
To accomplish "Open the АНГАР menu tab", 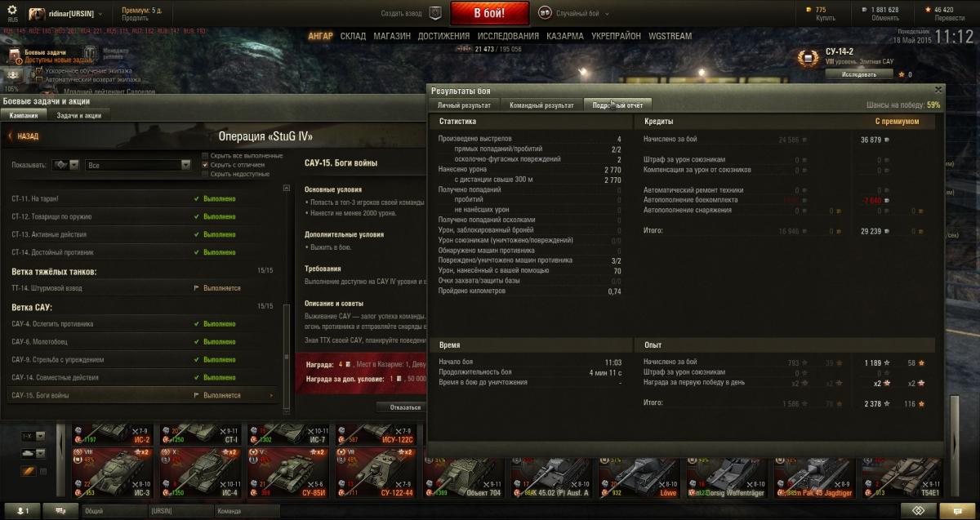I will coord(321,36).
